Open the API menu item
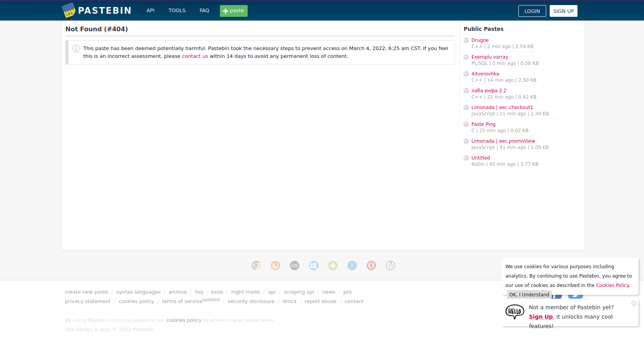The width and height of the screenshot is (644, 339). point(151,11)
